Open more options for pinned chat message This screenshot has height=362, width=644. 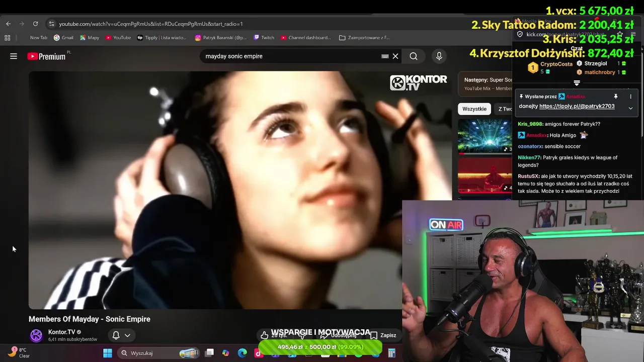coord(630,97)
